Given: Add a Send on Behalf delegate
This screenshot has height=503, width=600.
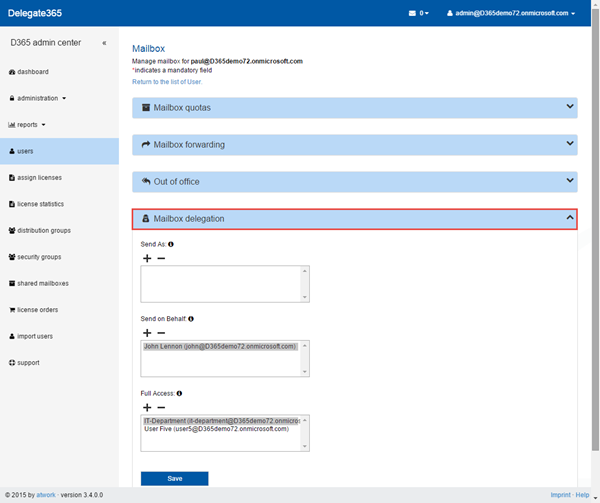Looking at the screenshot, I should click(x=147, y=332).
